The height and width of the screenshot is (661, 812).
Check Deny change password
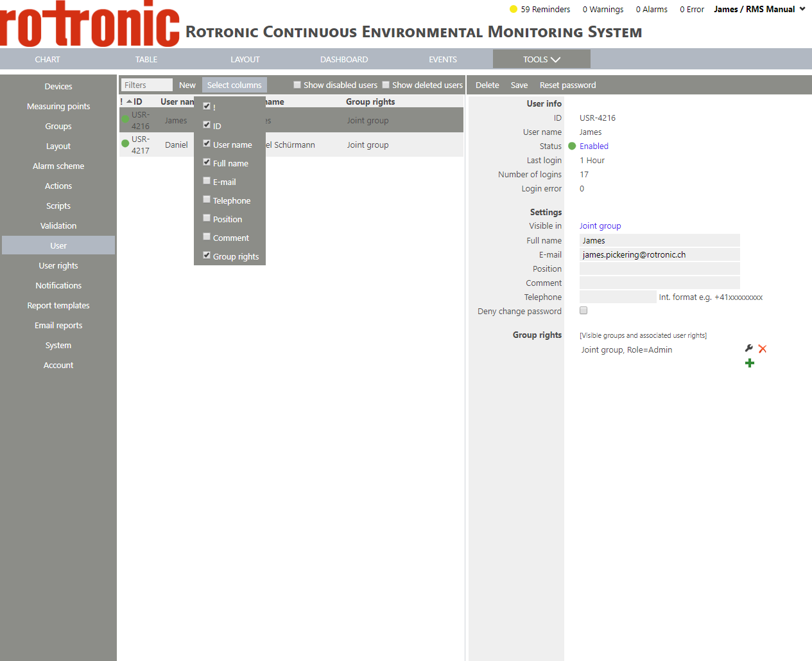pos(583,310)
